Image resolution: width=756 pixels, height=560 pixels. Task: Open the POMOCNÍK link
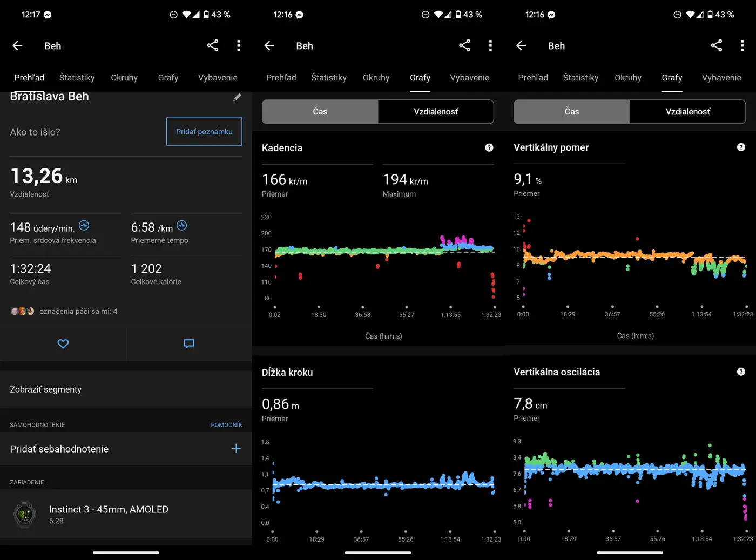[x=226, y=425]
